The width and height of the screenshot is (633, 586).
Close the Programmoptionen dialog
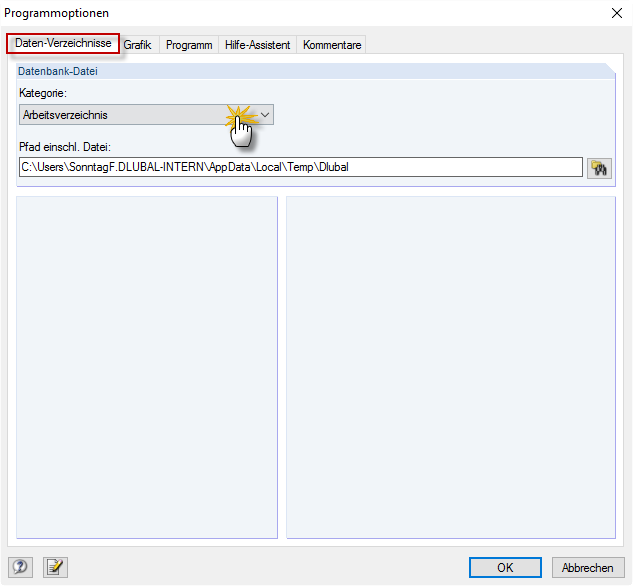(616, 13)
